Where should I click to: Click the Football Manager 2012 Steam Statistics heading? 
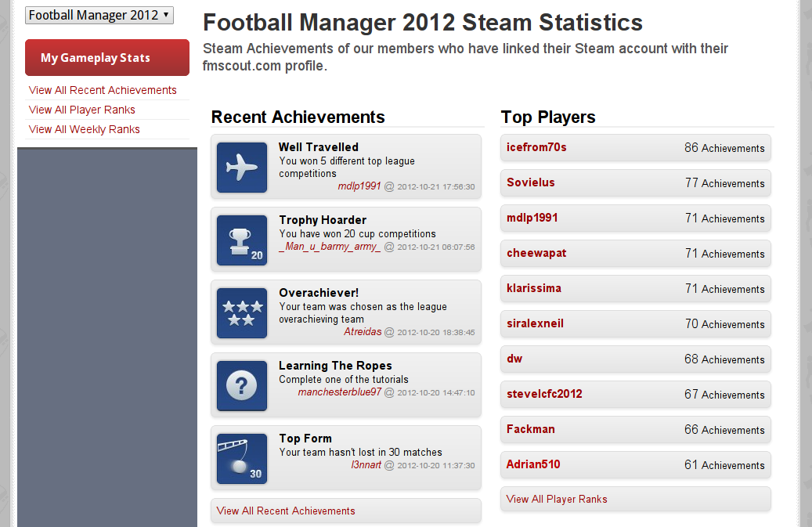[423, 23]
